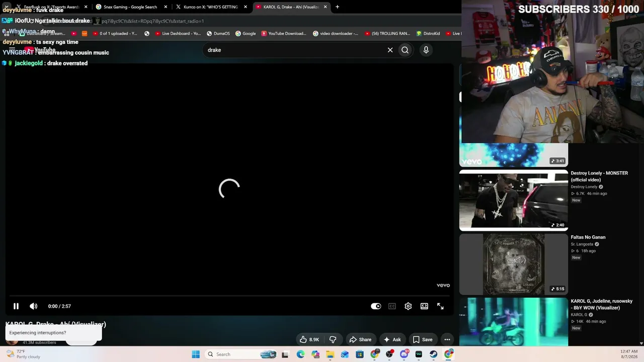Dislike the video with thumbs down
644x362 pixels.
[333, 339]
